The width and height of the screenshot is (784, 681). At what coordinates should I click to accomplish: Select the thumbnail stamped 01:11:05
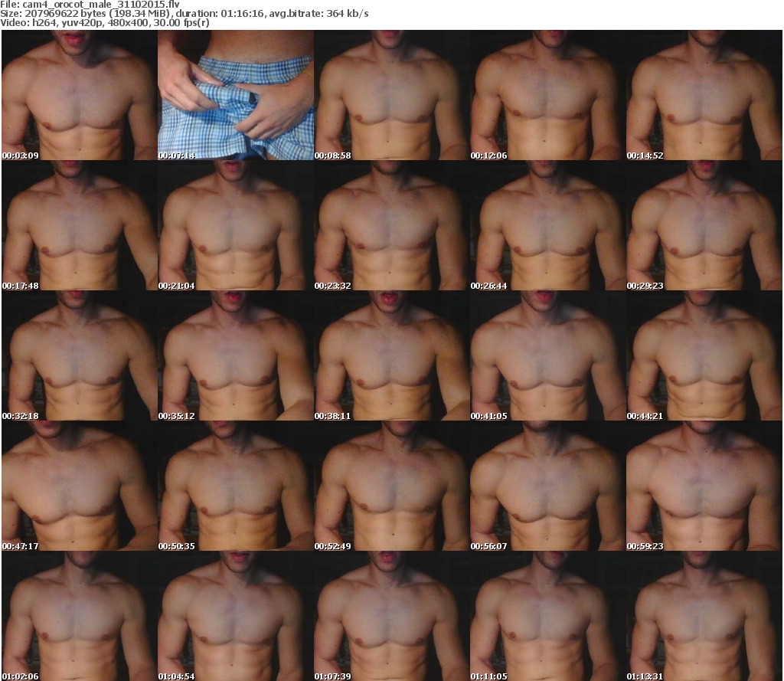[548, 616]
